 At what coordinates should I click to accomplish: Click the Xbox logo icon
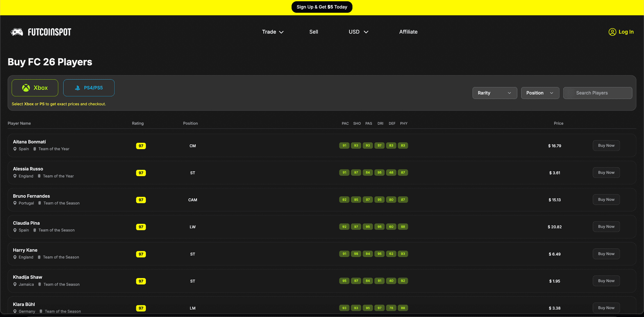[x=26, y=88]
